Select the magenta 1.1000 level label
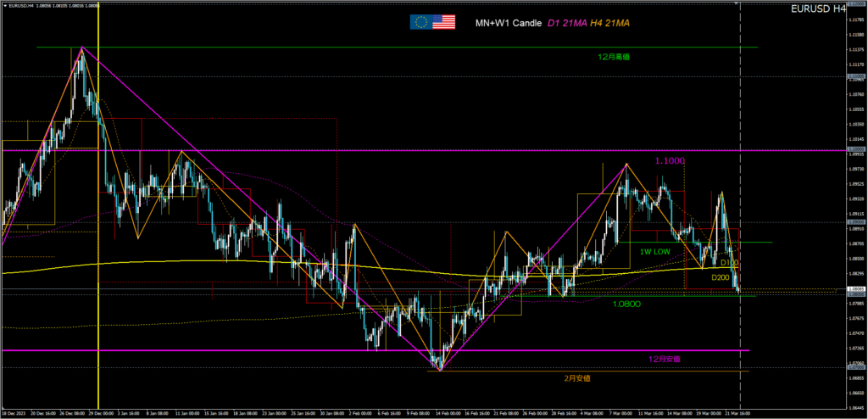 670,160
